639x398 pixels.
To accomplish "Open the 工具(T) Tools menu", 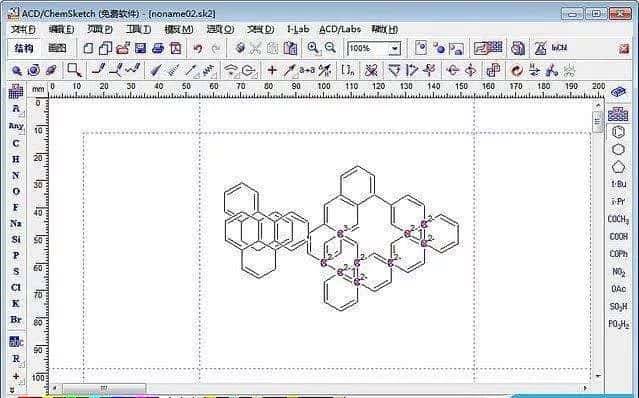I will (x=138, y=29).
